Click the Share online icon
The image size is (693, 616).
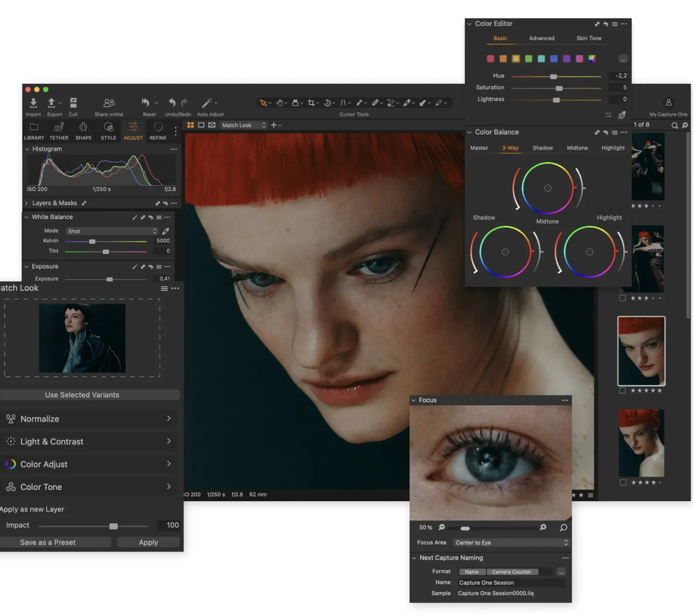click(108, 103)
